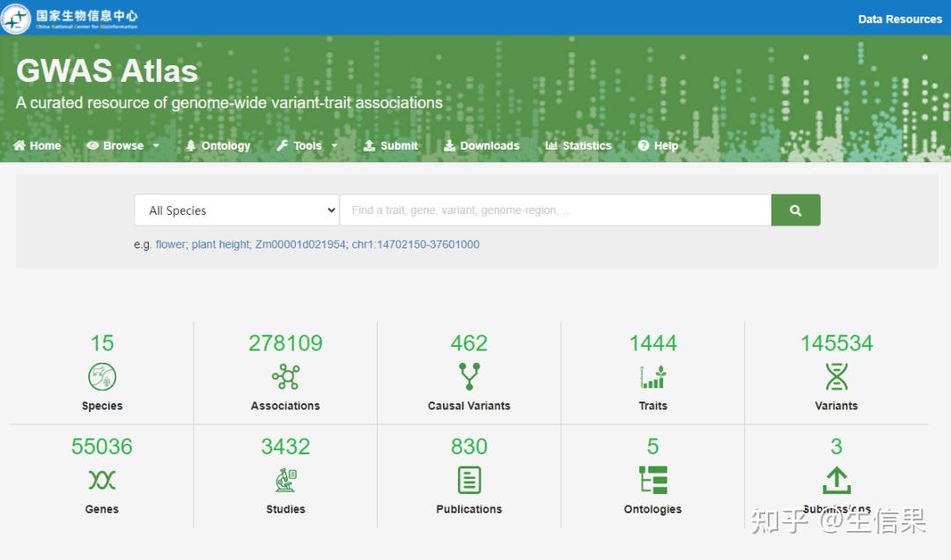Image resolution: width=951 pixels, height=560 pixels.
Task: Go to the Home page
Action: 37,145
